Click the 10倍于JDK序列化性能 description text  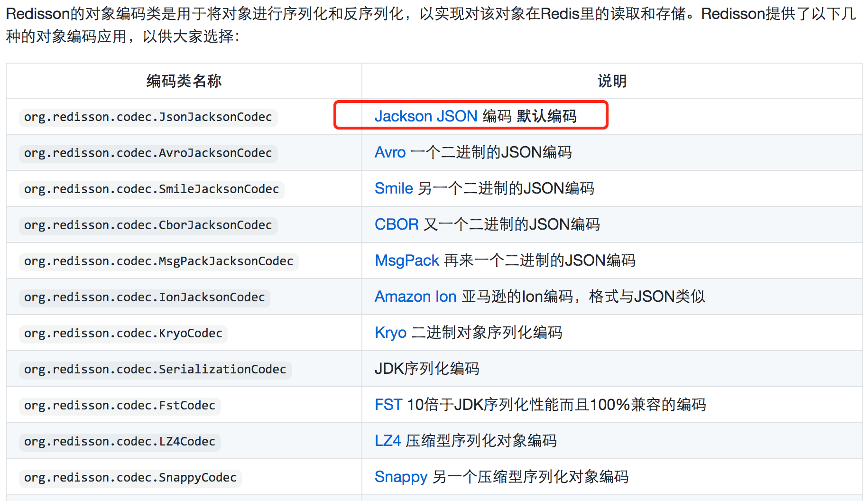tap(556, 405)
